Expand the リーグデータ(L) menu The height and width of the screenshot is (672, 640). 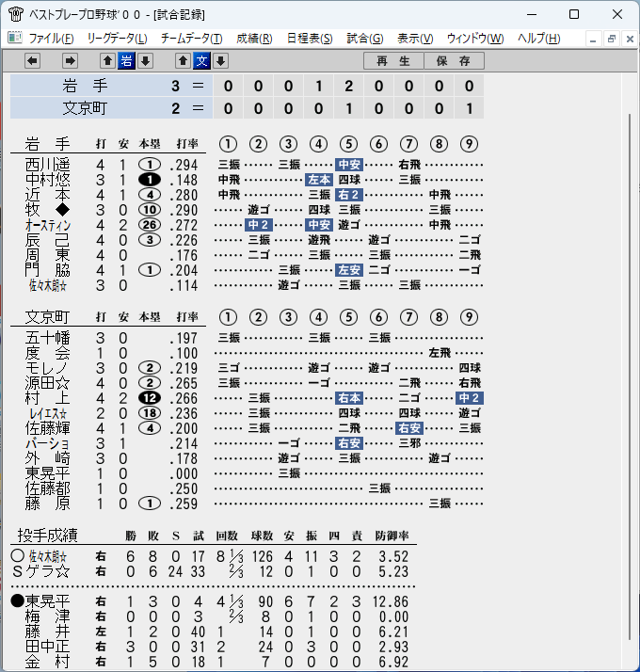117,39
